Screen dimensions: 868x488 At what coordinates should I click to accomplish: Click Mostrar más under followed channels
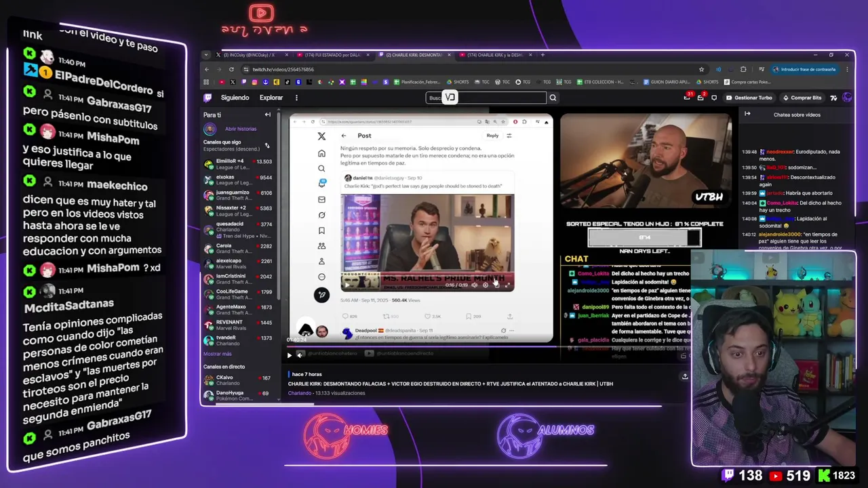(217, 354)
